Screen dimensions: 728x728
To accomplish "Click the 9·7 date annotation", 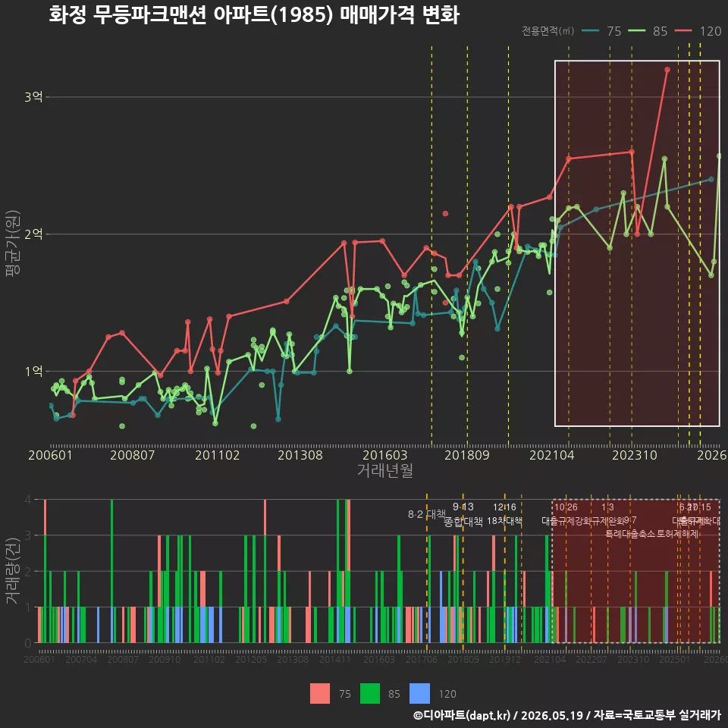I will tap(630, 520).
